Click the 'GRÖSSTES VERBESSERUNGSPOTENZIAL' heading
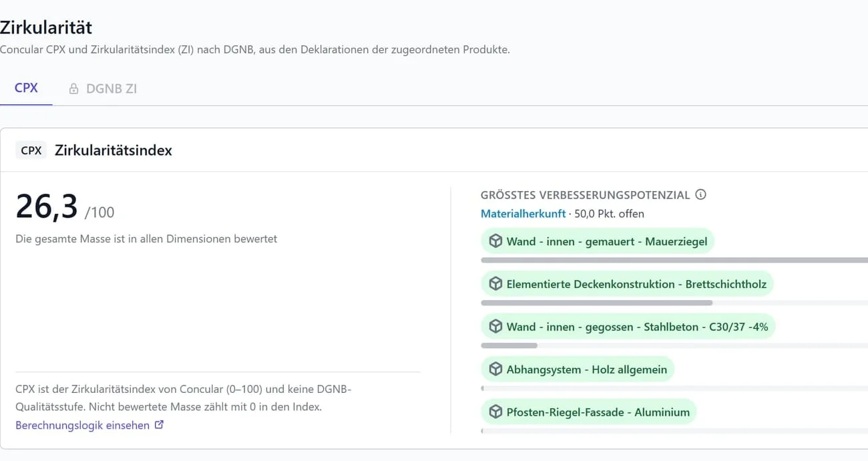868x461 pixels. pos(585,195)
